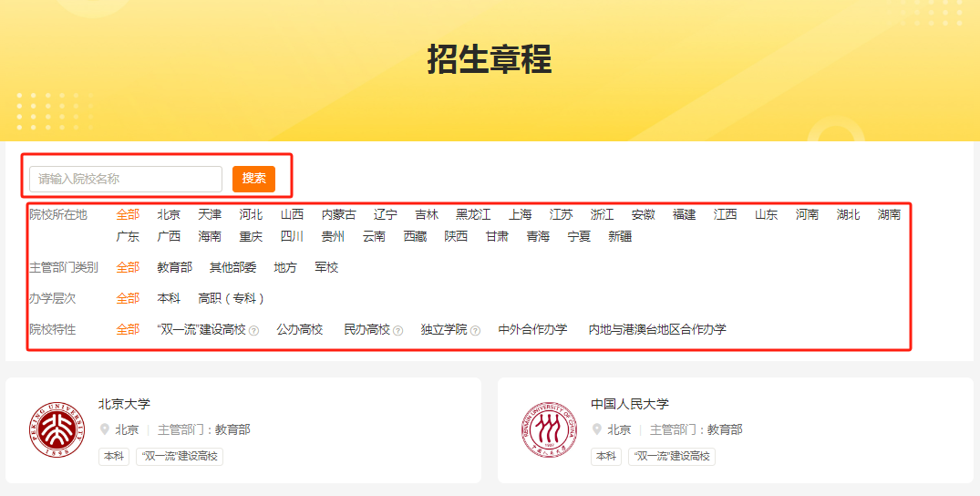Choose 其他部委 department filter
This screenshot has width=980, height=496.
tap(233, 268)
